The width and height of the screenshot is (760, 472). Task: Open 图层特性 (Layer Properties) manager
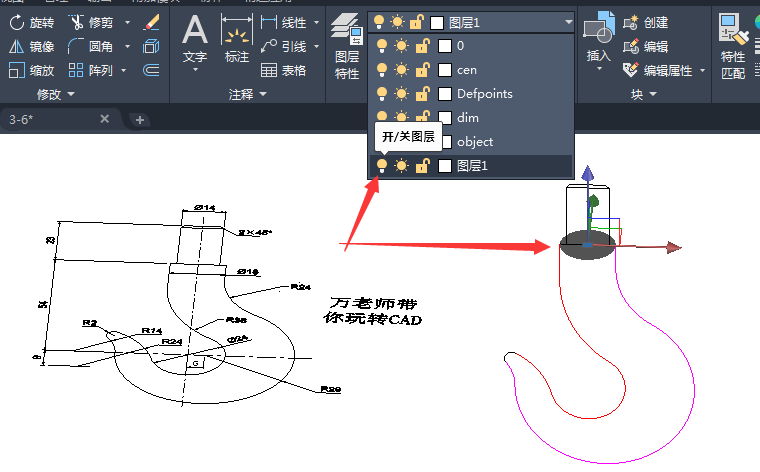click(x=347, y=47)
